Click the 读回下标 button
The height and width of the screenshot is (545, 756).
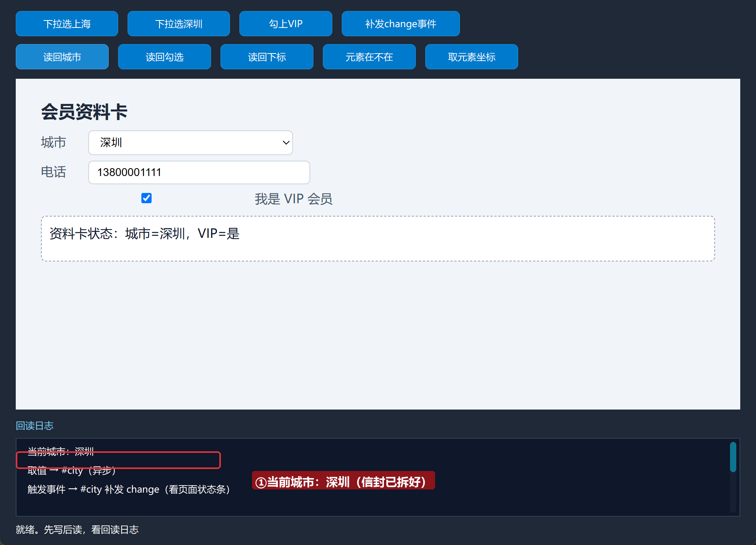tap(267, 57)
